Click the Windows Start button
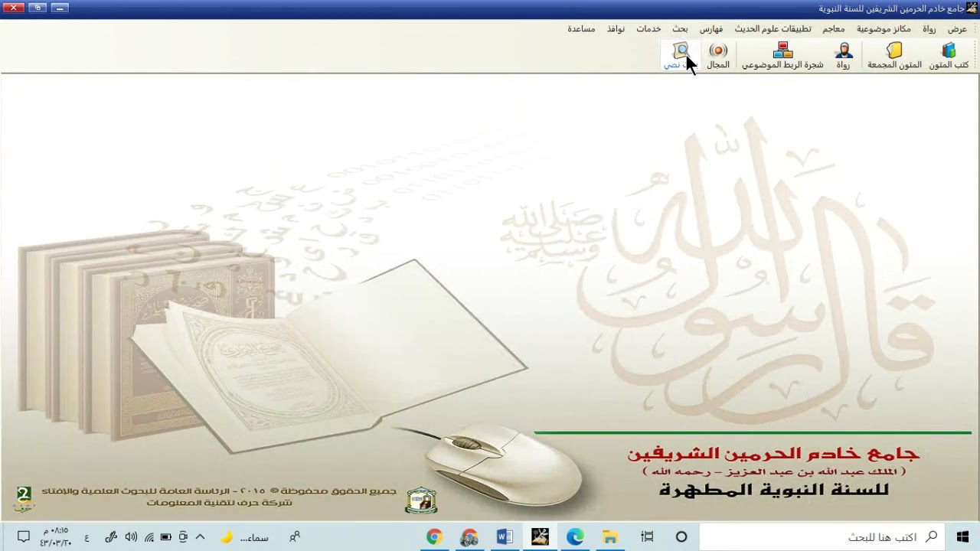The image size is (980, 551). (x=962, y=536)
